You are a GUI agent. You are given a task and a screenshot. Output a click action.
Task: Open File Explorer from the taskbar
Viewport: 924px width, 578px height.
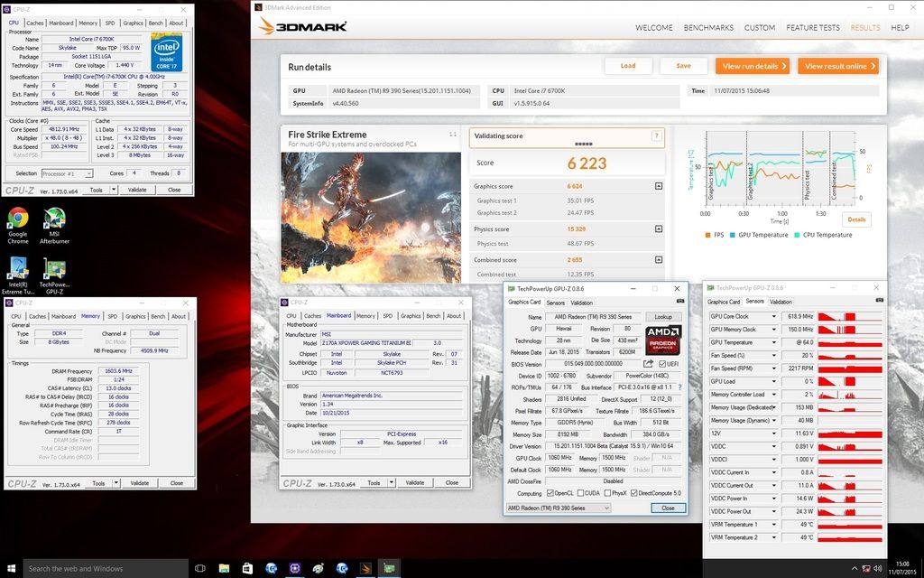(225, 568)
